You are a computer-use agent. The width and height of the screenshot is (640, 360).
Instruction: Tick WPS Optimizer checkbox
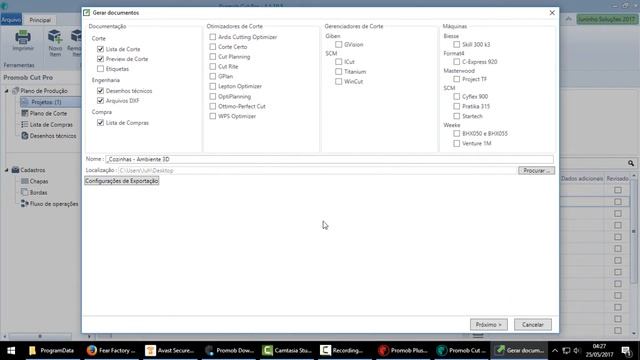coord(213,116)
